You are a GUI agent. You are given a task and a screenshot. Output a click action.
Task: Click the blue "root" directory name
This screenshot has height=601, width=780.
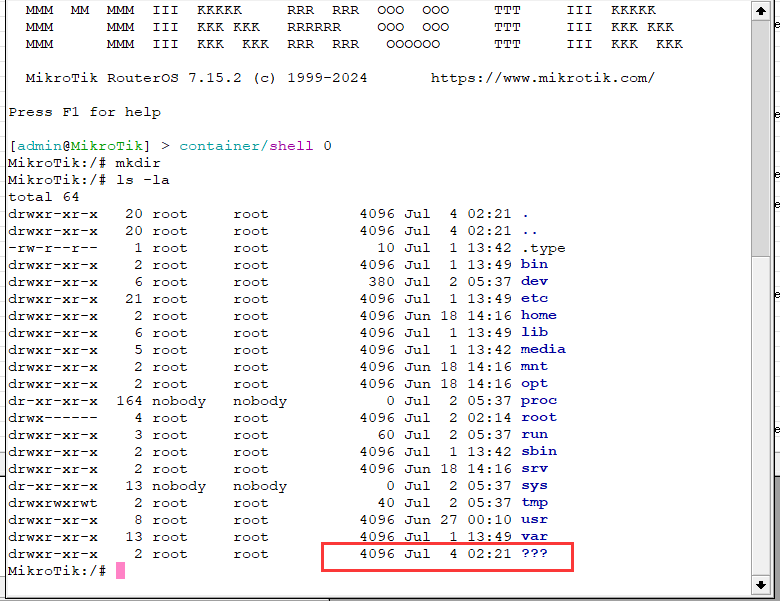(539, 417)
